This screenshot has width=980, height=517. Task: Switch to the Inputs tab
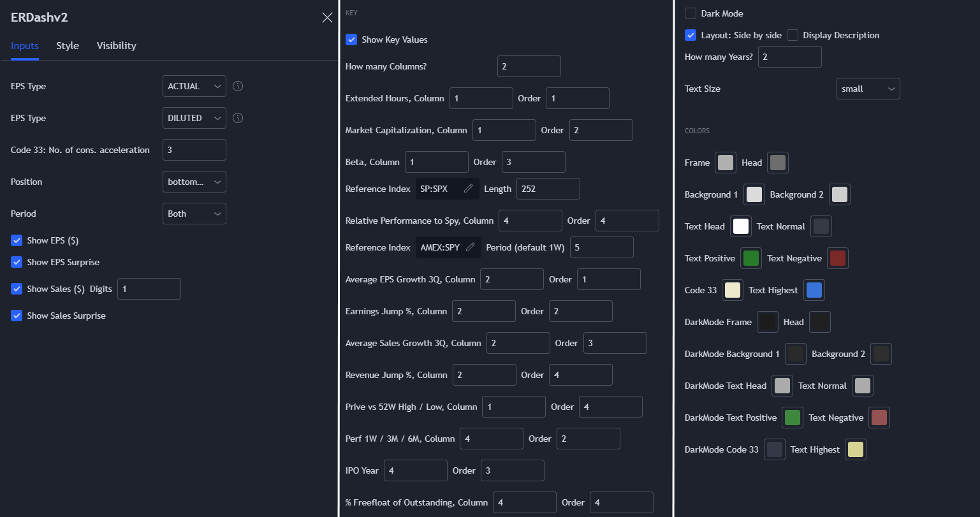[25, 46]
